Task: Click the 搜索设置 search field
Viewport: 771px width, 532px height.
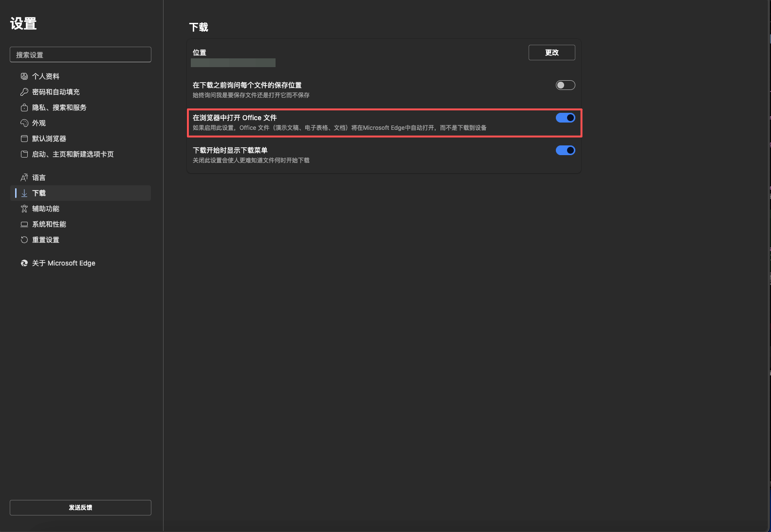Action: (x=80, y=54)
